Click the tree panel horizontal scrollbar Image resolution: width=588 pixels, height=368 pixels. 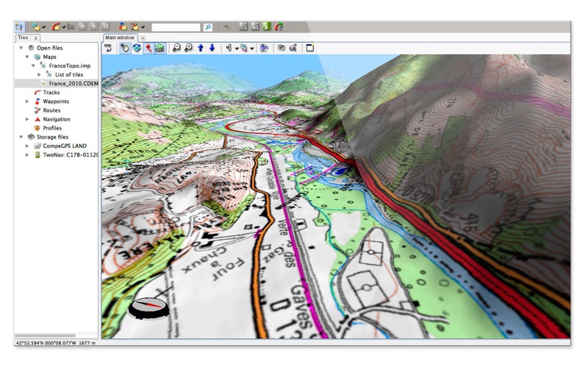(x=45, y=336)
